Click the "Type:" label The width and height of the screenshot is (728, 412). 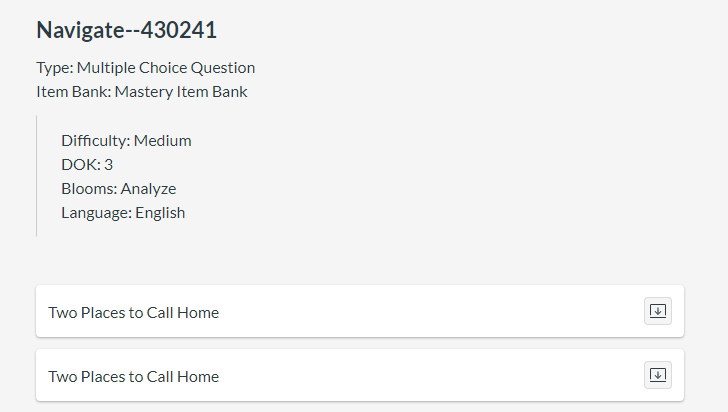(x=54, y=68)
